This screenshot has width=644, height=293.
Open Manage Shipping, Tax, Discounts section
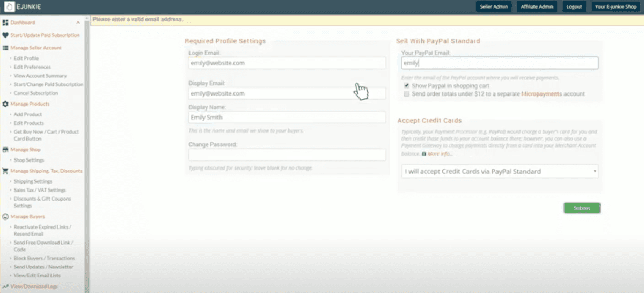click(x=47, y=171)
